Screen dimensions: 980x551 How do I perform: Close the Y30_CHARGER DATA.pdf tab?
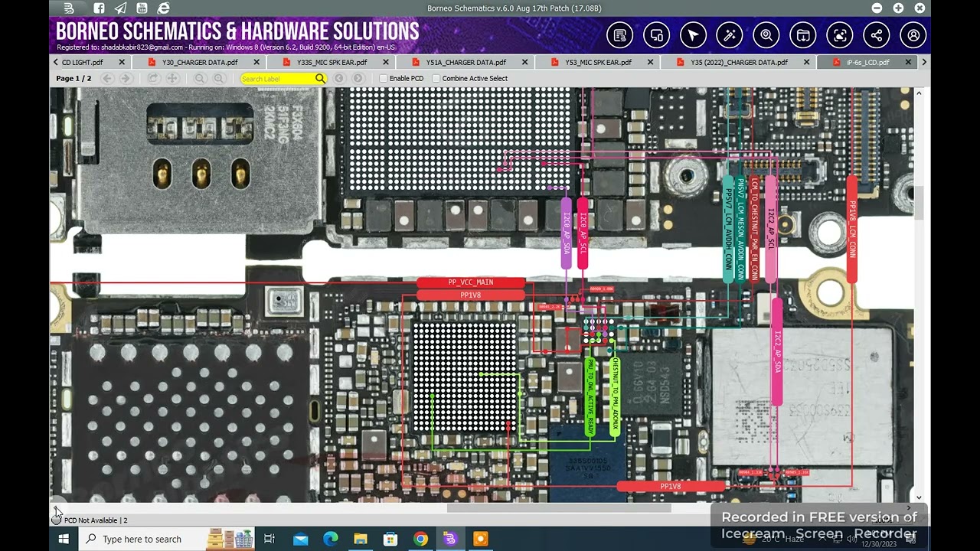(x=256, y=62)
